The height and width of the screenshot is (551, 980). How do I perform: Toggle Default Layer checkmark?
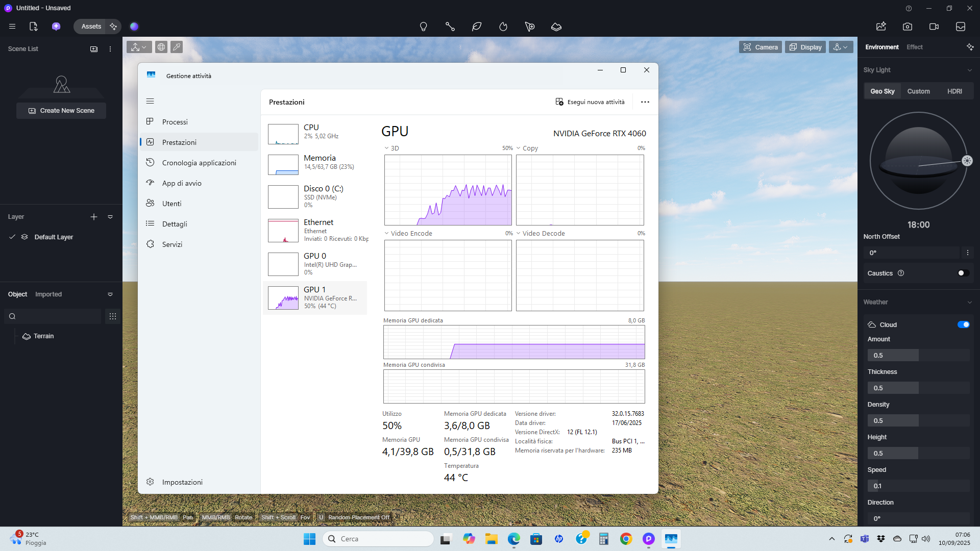[12, 237]
